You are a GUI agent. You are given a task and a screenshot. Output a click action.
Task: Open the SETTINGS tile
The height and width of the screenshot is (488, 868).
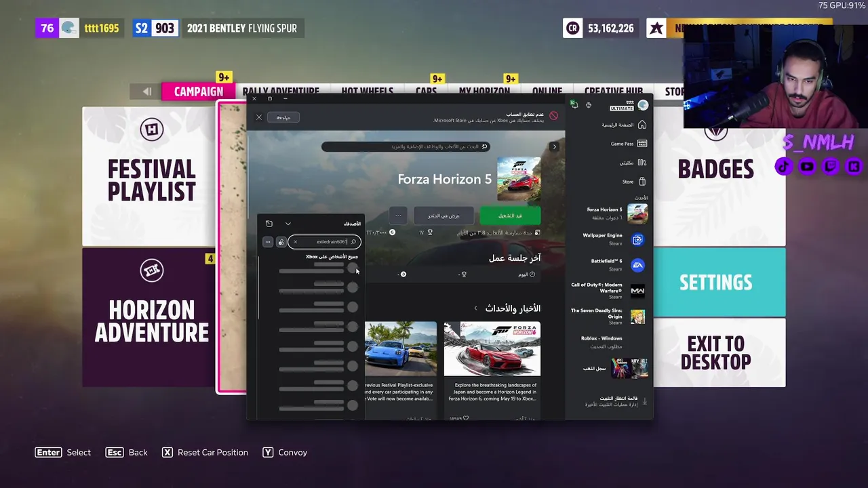719,282
